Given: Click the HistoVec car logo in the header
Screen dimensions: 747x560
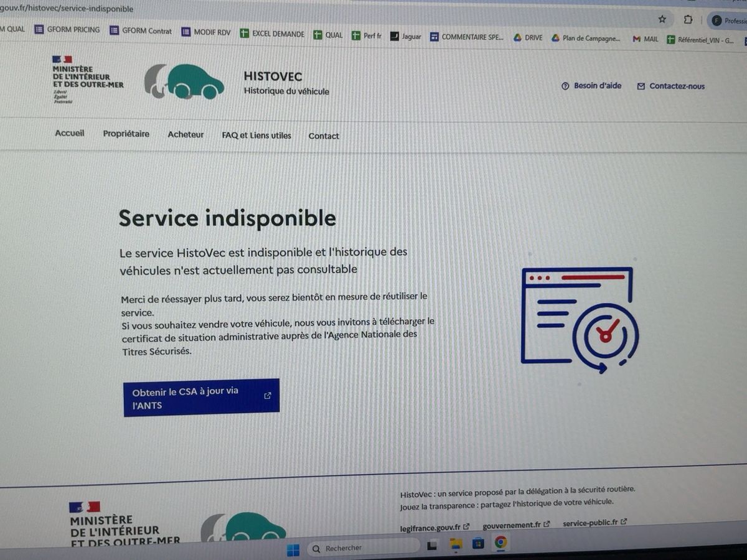Looking at the screenshot, I should click(184, 81).
